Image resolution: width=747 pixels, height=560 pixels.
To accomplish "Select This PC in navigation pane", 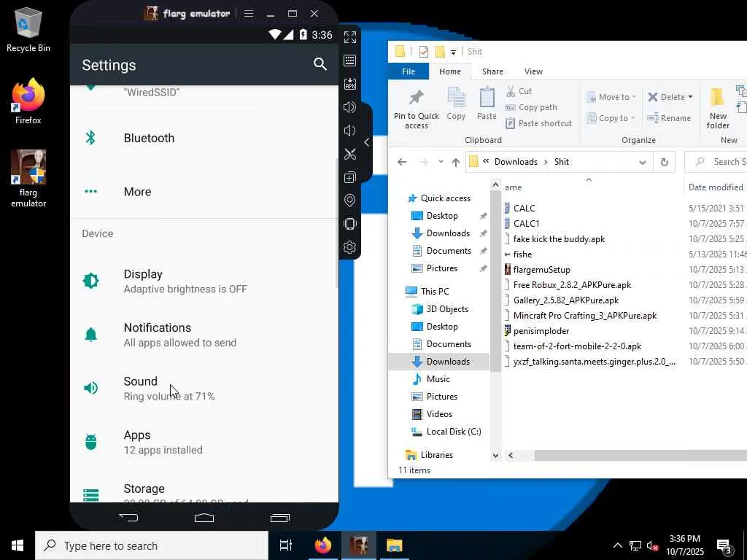I will [x=435, y=292].
